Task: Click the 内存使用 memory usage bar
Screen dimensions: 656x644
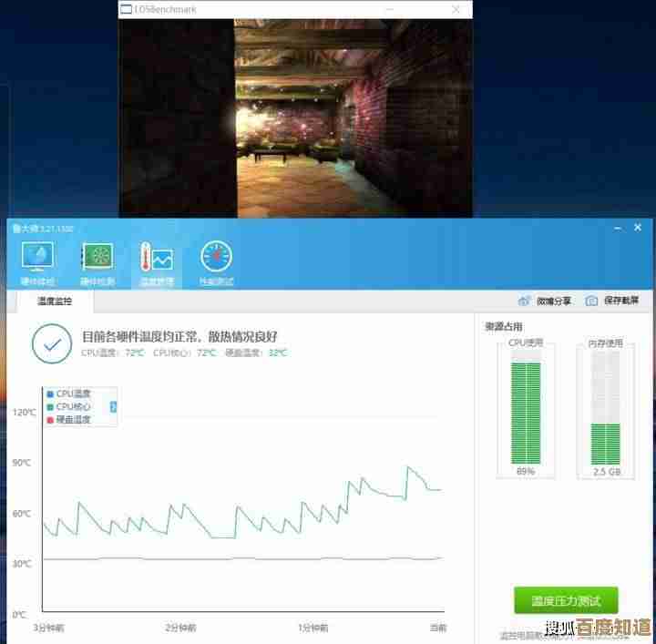Action: [x=605, y=407]
